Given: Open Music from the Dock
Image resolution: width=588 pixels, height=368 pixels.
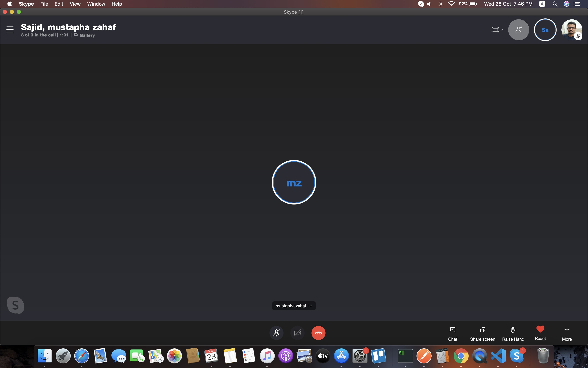Looking at the screenshot, I should (267, 356).
